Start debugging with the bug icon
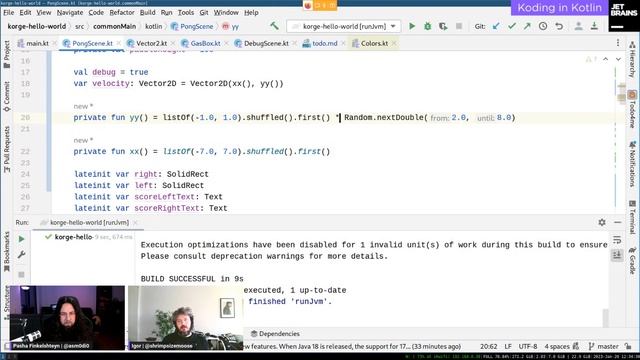 click(x=427, y=26)
